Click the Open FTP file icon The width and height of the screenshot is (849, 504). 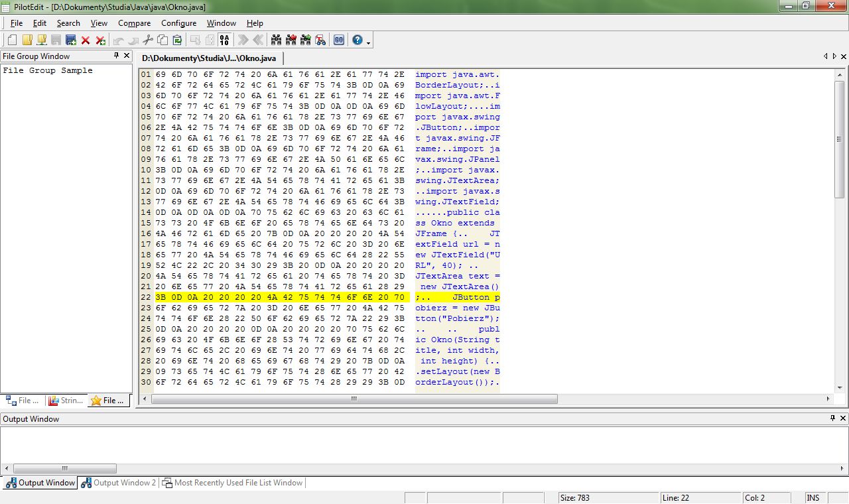[42, 40]
